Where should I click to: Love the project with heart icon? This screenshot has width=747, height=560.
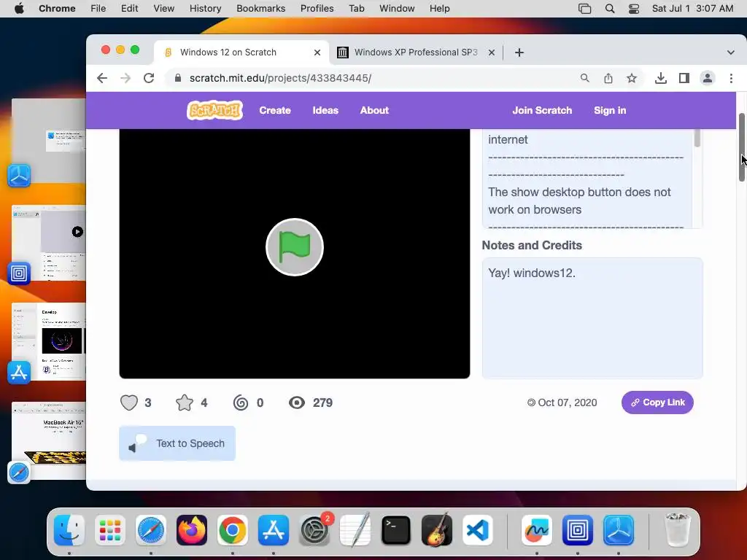[129, 402]
